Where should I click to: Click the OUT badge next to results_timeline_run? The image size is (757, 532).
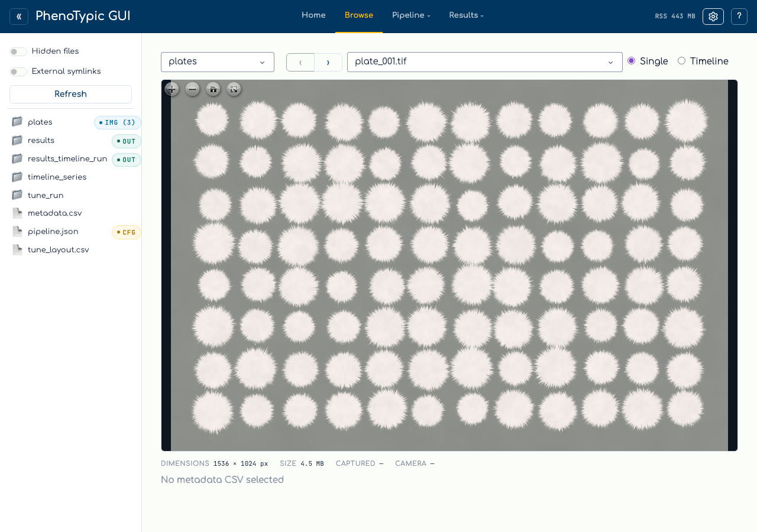[126, 160]
